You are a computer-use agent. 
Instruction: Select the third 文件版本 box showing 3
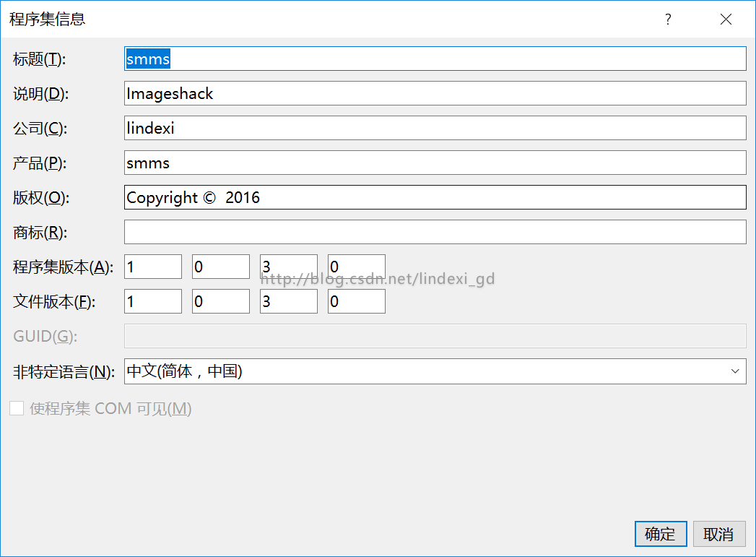tap(289, 301)
